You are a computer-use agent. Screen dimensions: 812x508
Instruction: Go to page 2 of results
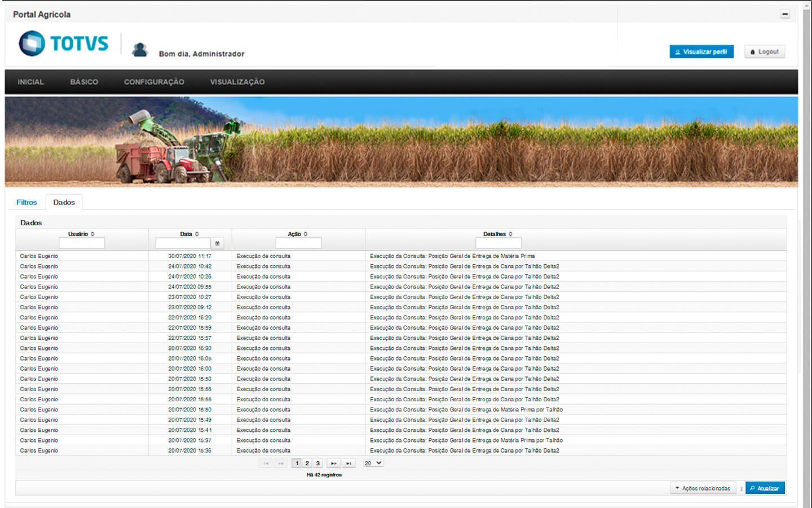tap(307, 463)
